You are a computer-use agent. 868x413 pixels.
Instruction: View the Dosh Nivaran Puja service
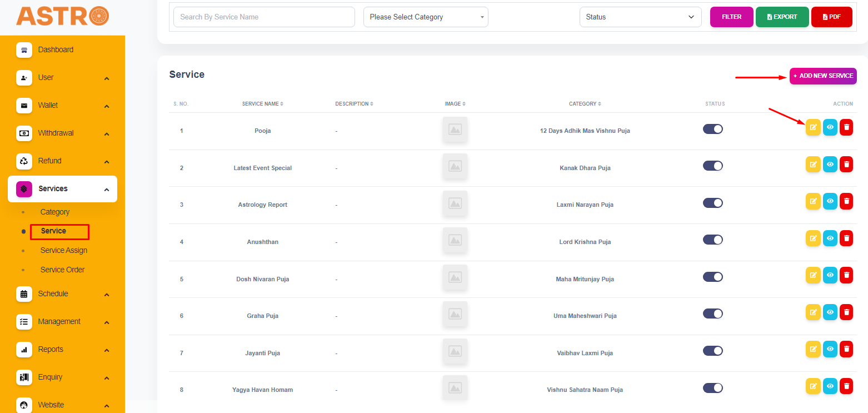(830, 275)
